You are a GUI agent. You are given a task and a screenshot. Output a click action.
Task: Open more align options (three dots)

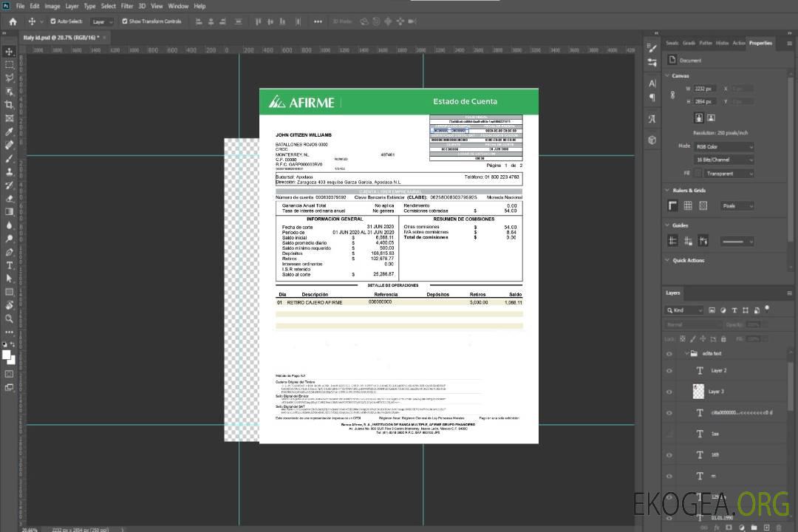[x=318, y=21]
